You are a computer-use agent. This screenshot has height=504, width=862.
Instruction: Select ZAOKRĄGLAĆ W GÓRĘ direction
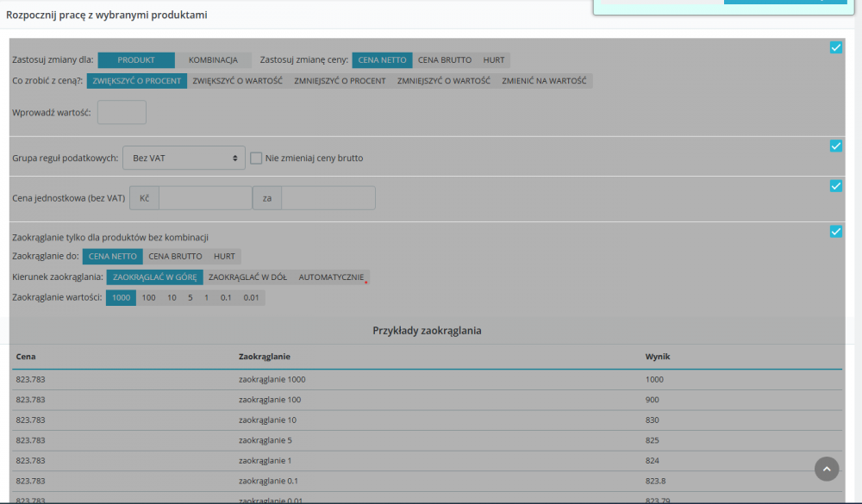(x=155, y=277)
